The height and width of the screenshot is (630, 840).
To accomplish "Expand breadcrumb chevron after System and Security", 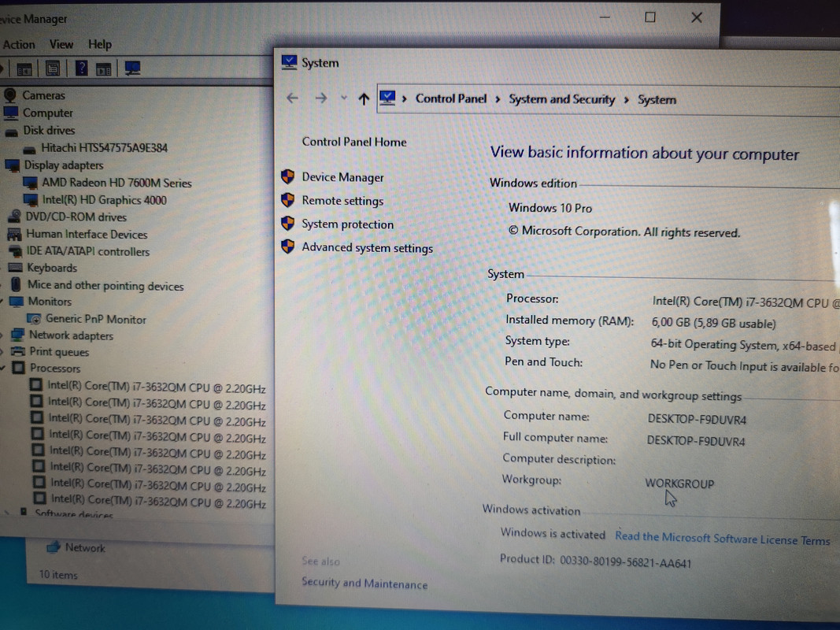I will coord(626,100).
